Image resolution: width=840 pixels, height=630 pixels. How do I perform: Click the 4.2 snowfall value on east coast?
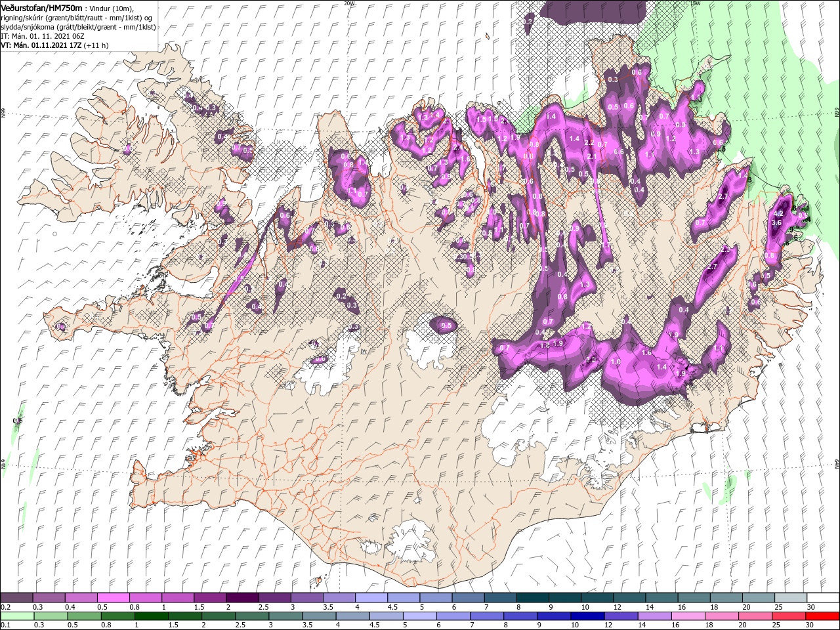click(779, 214)
